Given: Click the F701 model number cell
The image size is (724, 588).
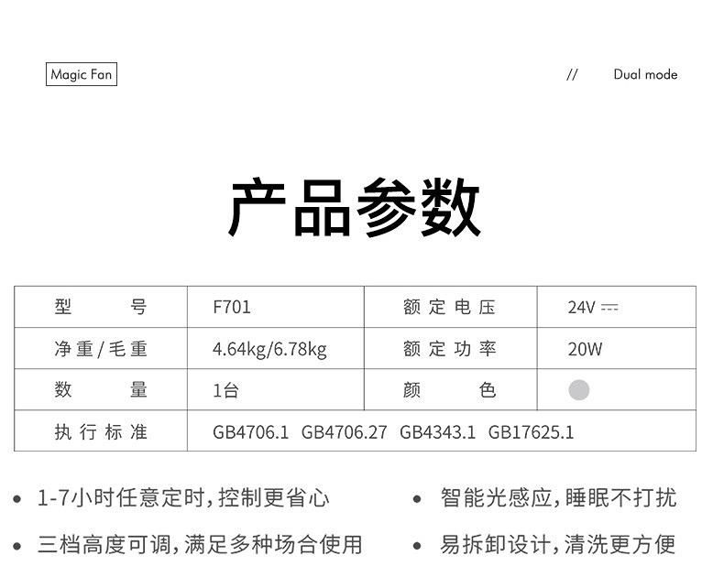Looking at the screenshot, I should pyautogui.click(x=232, y=308).
